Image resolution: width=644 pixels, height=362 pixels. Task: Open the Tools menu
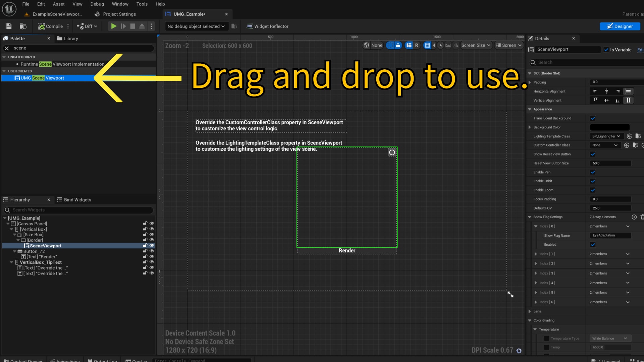(x=142, y=4)
